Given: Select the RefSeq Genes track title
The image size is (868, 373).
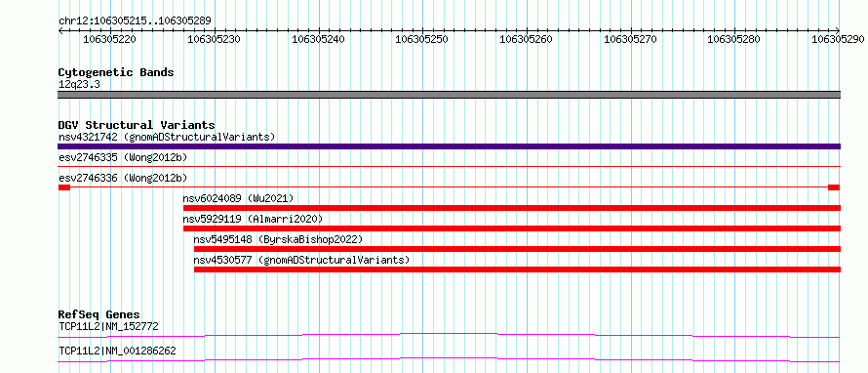Looking at the screenshot, I should 99,315.
